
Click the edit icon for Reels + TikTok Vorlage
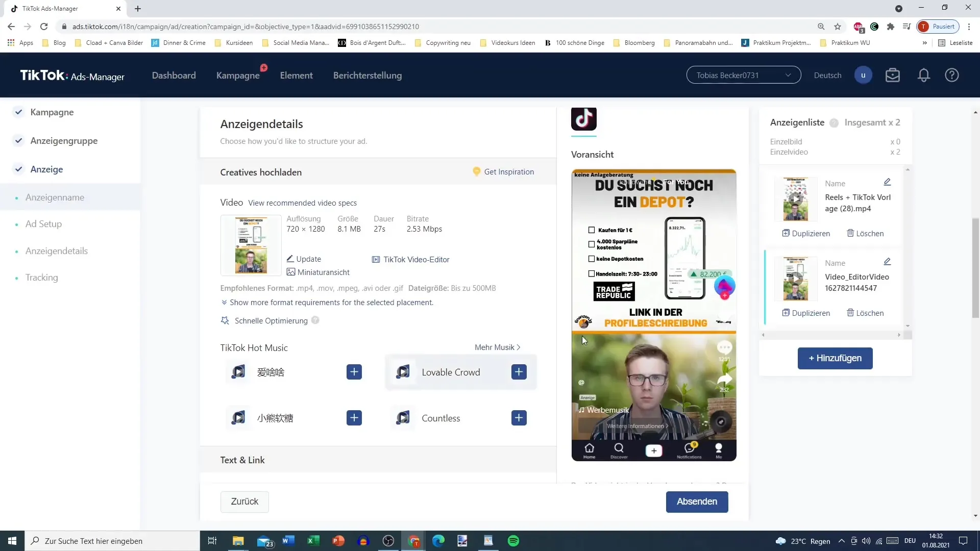pyautogui.click(x=889, y=182)
